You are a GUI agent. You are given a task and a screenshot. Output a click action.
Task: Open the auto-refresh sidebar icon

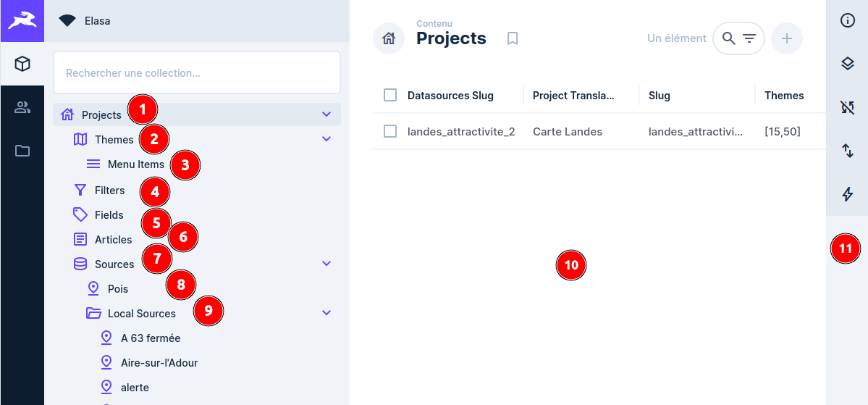847,107
